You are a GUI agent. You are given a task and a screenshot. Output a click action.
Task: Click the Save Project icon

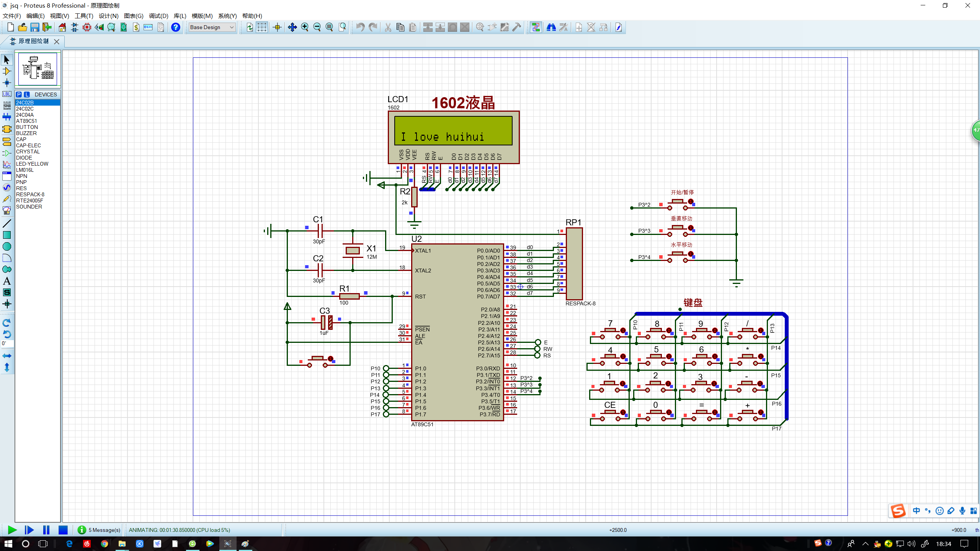(x=35, y=27)
